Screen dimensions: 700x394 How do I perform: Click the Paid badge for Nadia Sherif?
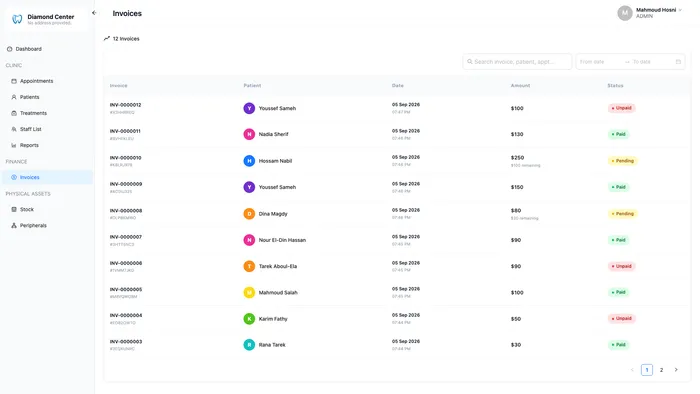[618, 134]
